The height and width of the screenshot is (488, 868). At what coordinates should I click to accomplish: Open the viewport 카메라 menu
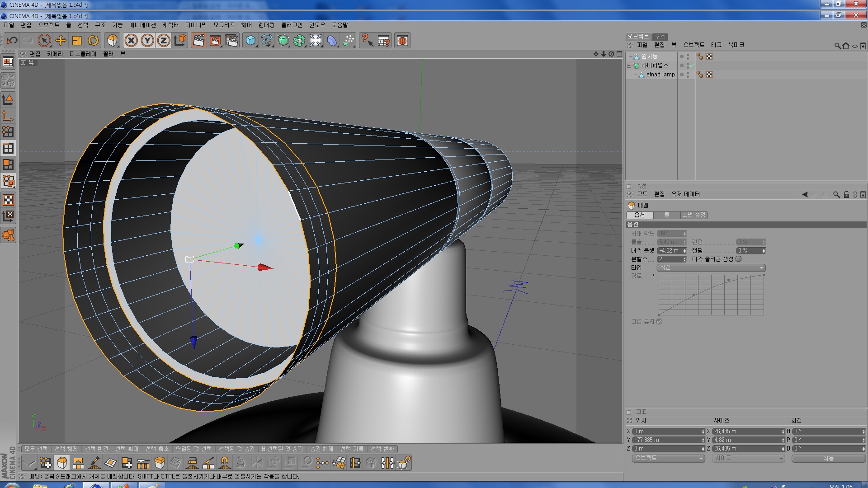[55, 54]
